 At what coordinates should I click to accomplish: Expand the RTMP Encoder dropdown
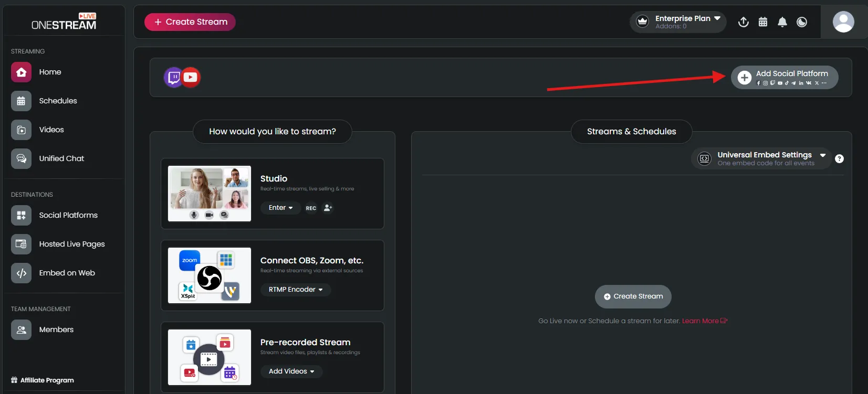pos(296,290)
